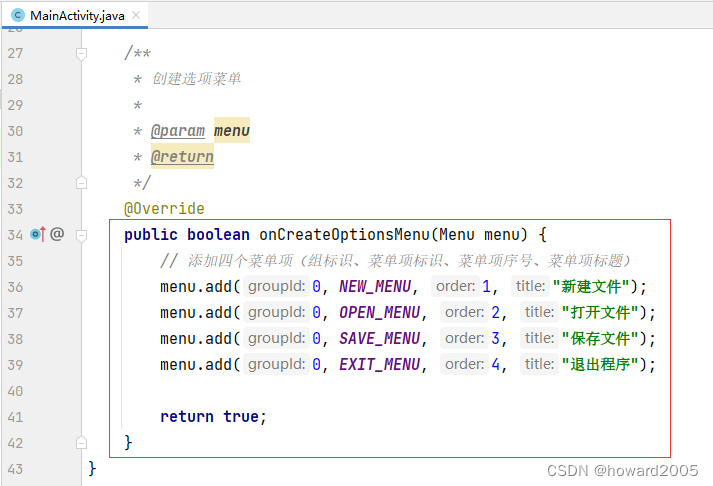Click the onCreateOptionsMenu method name
Image resolution: width=713 pixels, height=486 pixels.
point(344,235)
